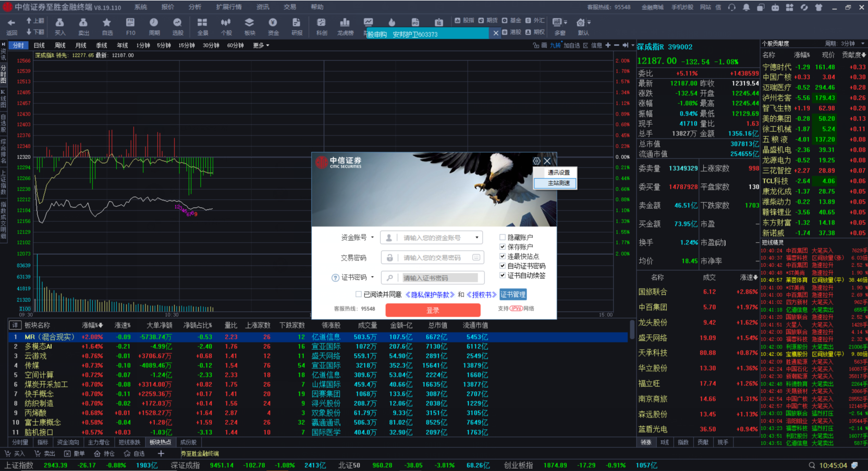Open the skin (shirt) theme icon
Image resolution: width=868 pixels, height=471 pixels.
818,7
